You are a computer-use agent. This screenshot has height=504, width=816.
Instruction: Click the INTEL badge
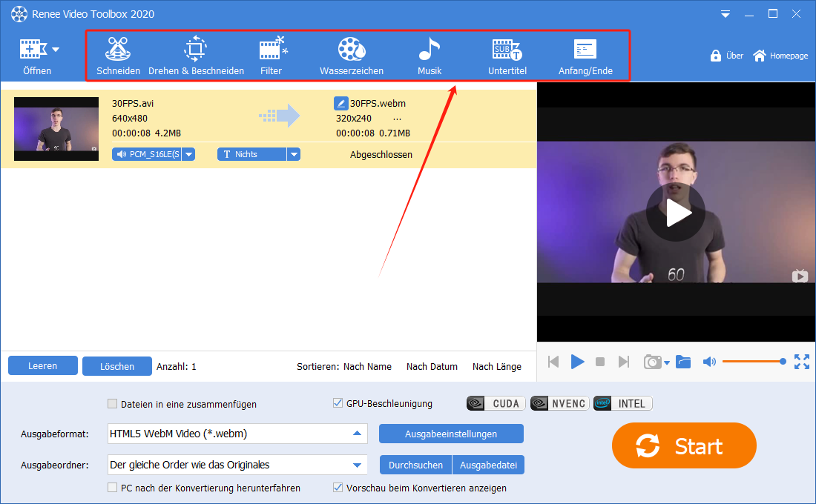623,404
